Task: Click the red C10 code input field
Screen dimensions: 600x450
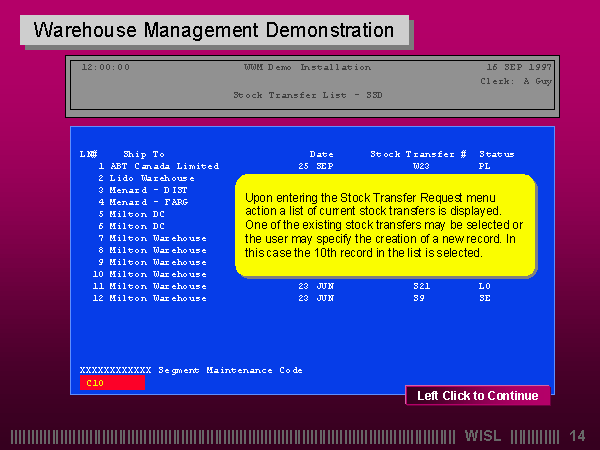Action: coord(112,383)
